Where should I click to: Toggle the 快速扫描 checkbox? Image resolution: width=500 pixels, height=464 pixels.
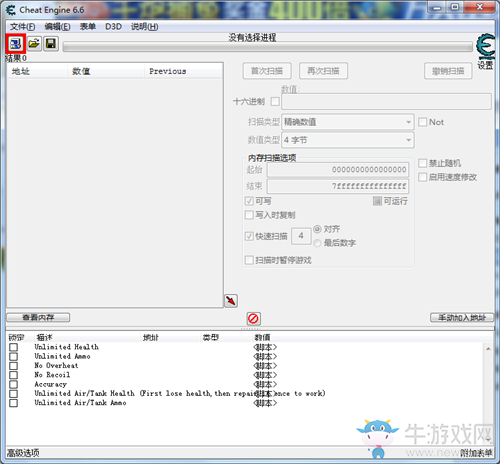tap(249, 236)
